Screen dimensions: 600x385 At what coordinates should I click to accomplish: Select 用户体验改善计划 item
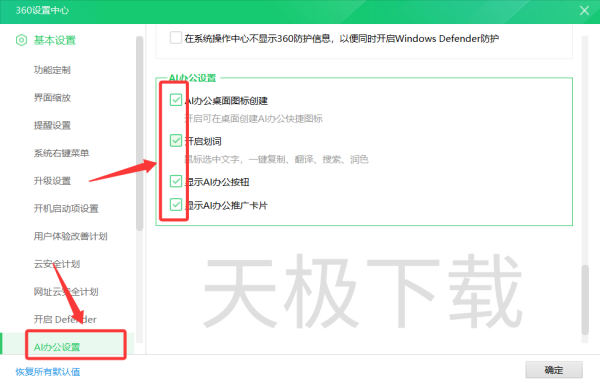tap(70, 236)
